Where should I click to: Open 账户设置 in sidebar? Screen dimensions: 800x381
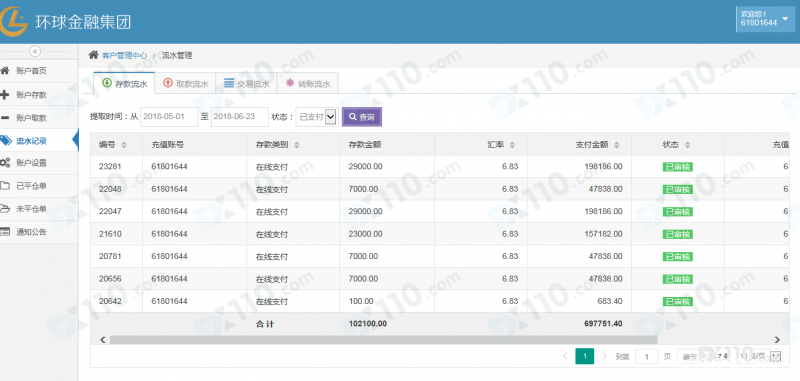[x=31, y=163]
